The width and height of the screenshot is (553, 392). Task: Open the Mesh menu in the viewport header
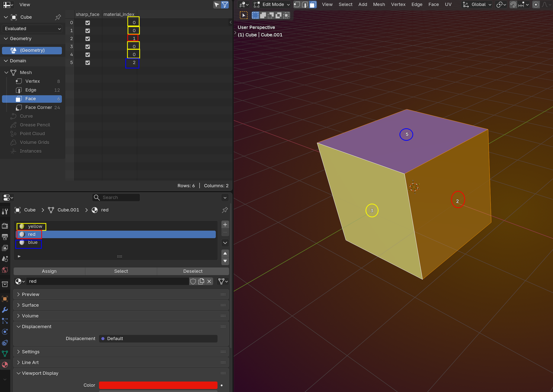(379, 5)
